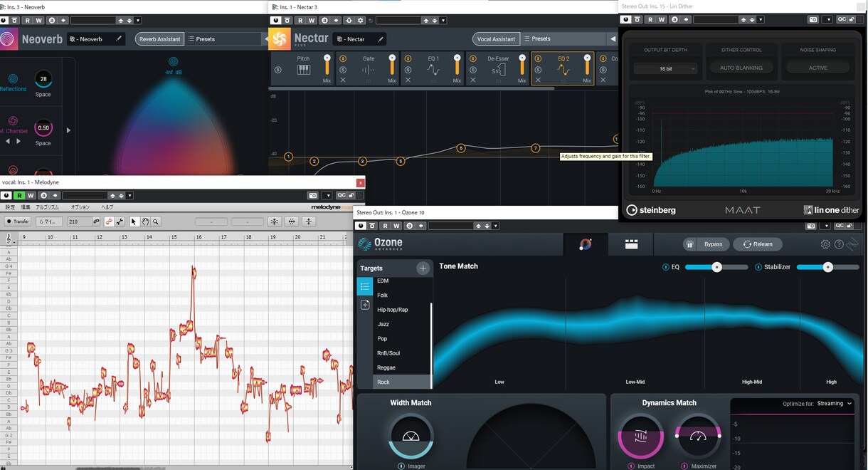The height and width of the screenshot is (470, 868).
Task: Open the Melodyne 設定 menu
Action: (x=10, y=207)
